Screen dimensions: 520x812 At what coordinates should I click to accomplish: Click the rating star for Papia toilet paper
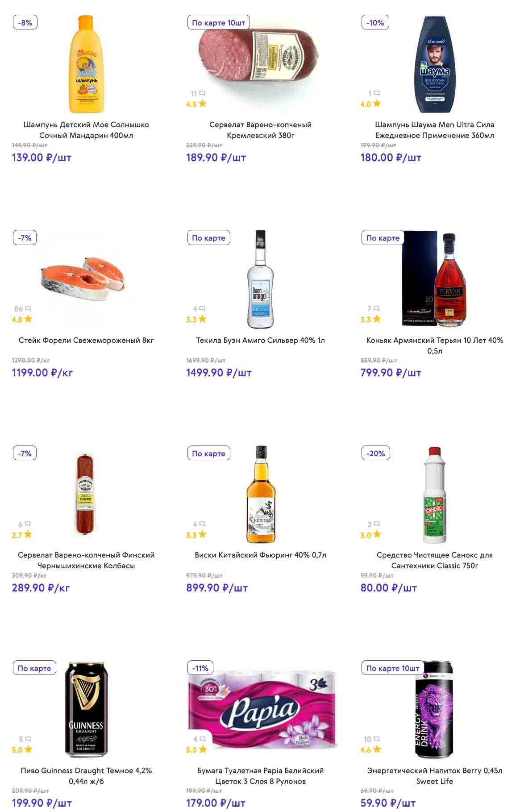point(202,750)
